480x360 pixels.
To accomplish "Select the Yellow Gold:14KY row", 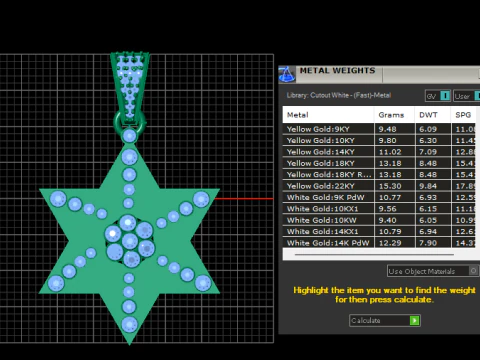I will (x=379, y=152).
